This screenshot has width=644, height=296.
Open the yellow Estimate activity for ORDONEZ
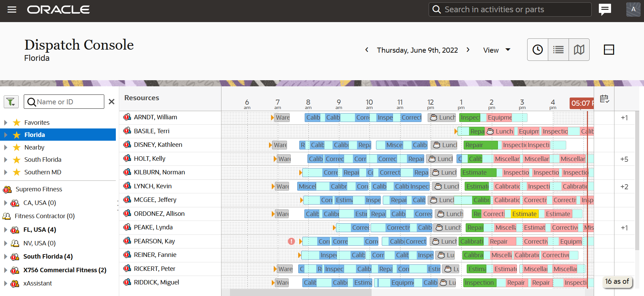coord(524,214)
